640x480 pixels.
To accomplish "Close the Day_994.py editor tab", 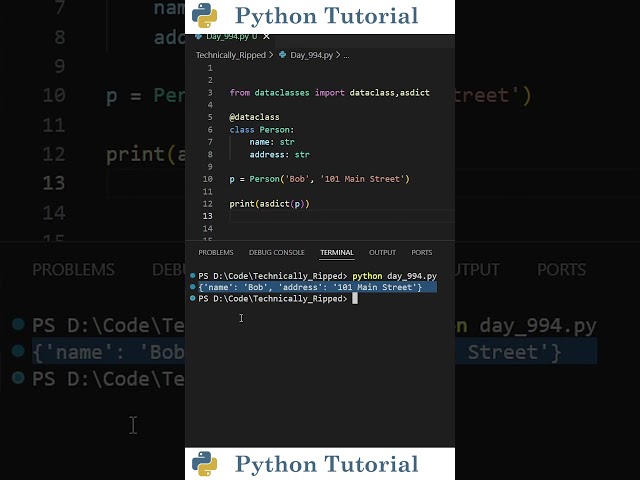I will coord(267,37).
